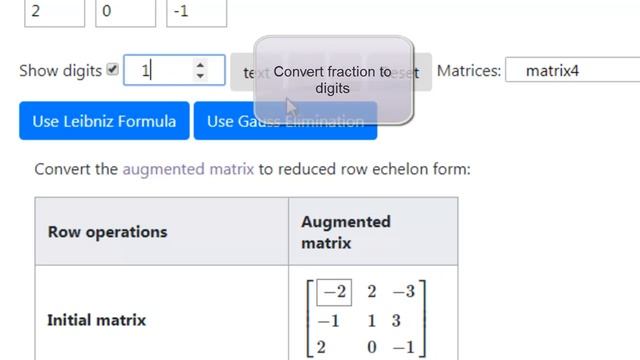
Task: Toggle the Show digits checkbox
Action: pyautogui.click(x=112, y=69)
